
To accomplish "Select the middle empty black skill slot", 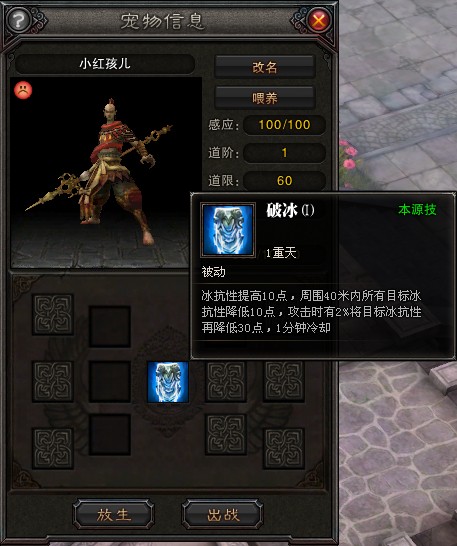I will point(110,382).
